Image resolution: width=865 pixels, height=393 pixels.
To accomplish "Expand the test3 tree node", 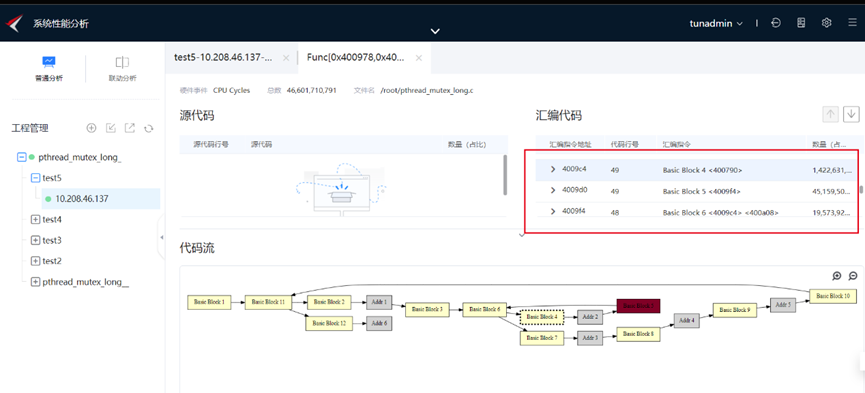I will click(35, 240).
